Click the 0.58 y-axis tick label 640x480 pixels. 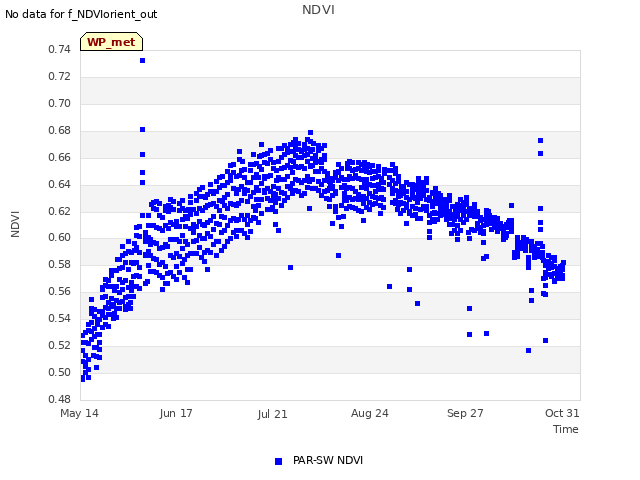click(x=59, y=264)
